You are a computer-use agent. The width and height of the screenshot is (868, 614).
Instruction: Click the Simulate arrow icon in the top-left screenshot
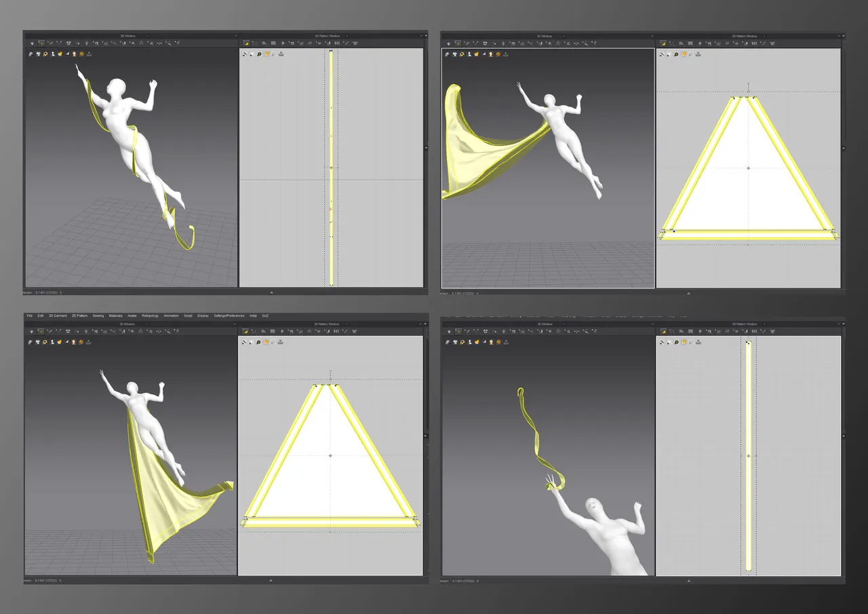pyautogui.click(x=32, y=43)
